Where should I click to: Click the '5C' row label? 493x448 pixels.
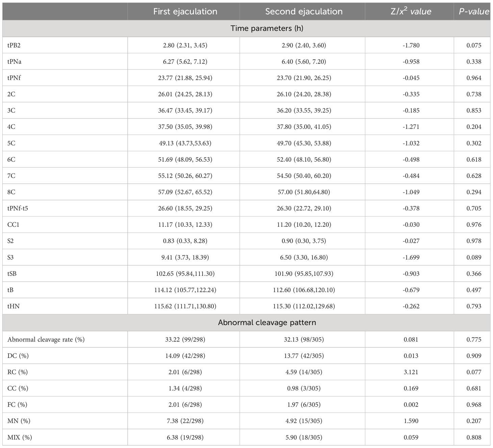click(x=11, y=143)
